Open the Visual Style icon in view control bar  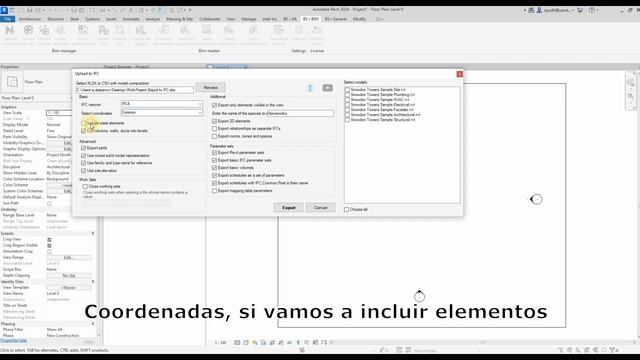pos(246,343)
